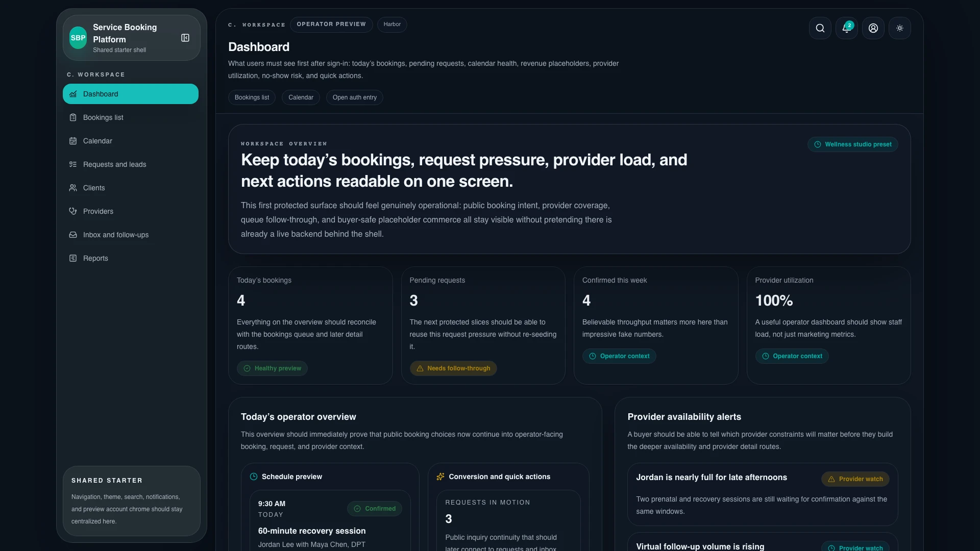Click the Healthy preview badge
This screenshot has width=980, height=551.
click(272, 368)
